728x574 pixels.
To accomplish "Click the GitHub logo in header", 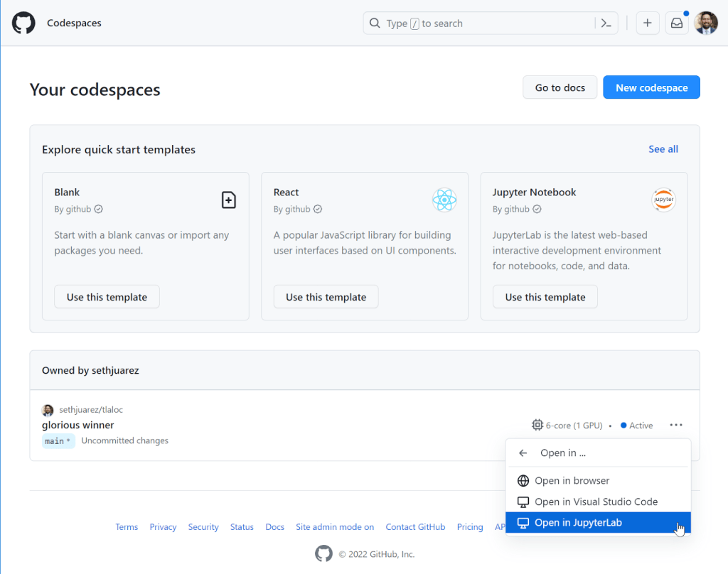I will click(23, 23).
